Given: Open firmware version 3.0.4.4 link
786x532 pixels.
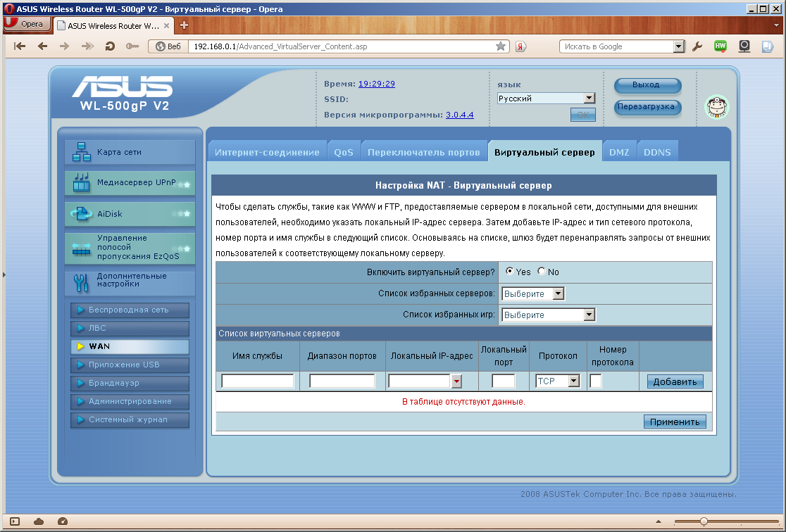Looking at the screenshot, I should click(x=460, y=115).
